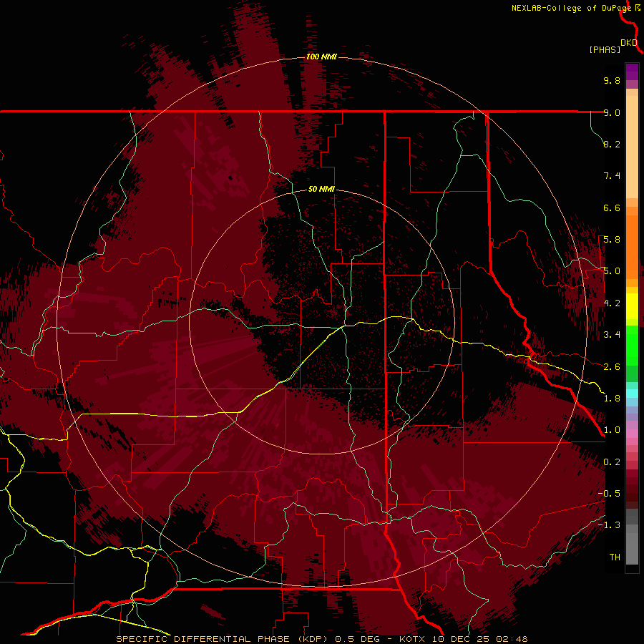Viewport: 644px width, 644px height.
Task: Click the 6.6 value on color scale
Action: pos(612,208)
